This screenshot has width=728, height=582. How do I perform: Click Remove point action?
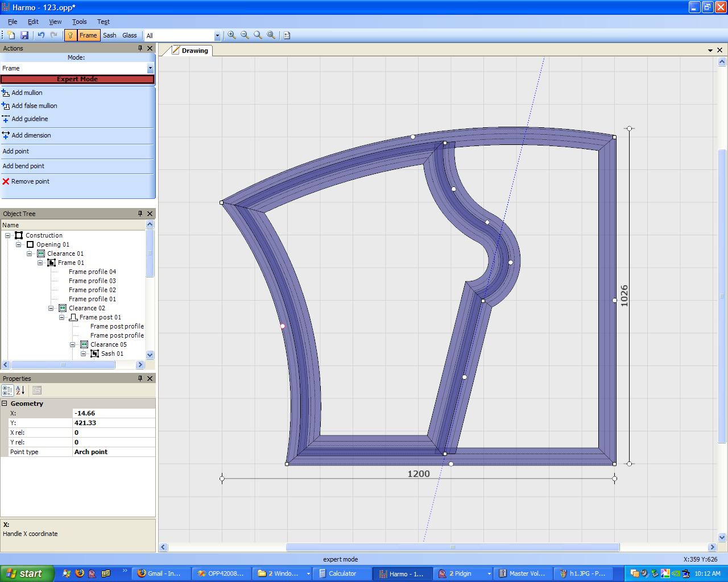pos(30,181)
